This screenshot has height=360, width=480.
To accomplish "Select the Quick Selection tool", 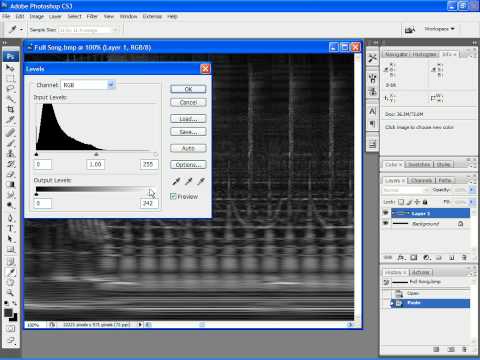I will (x=10, y=99).
